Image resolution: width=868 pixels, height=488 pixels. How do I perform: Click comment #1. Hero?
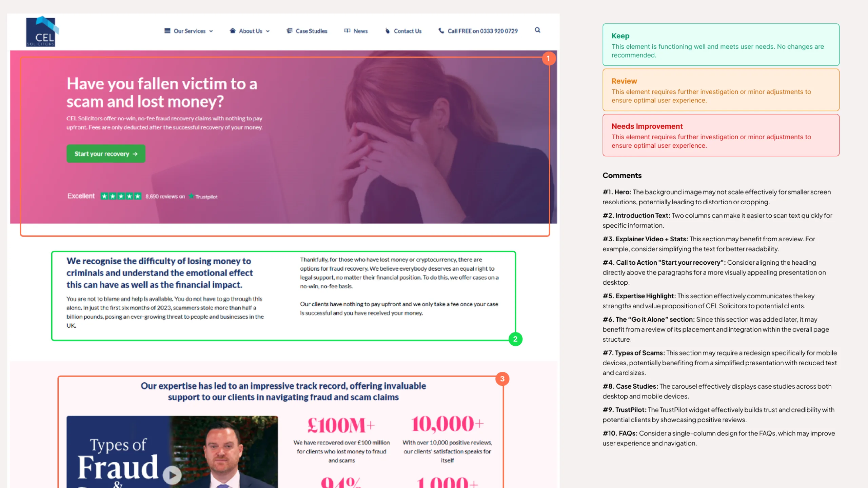[x=716, y=197]
